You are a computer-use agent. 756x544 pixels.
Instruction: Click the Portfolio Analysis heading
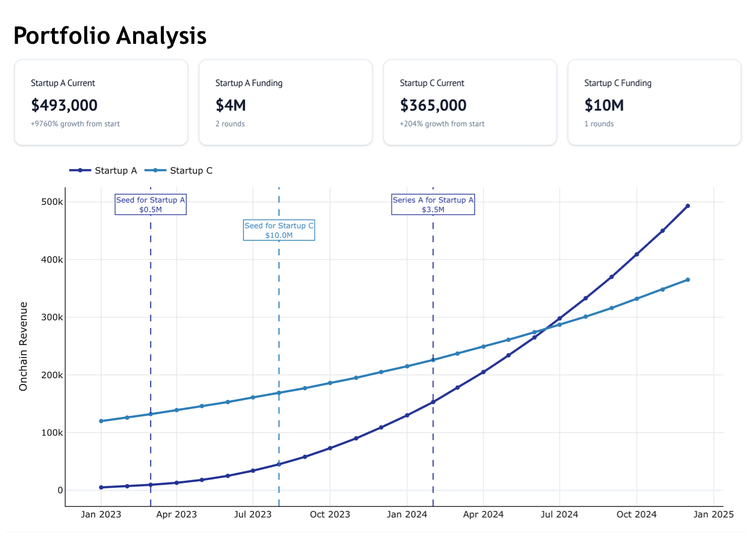(110, 36)
